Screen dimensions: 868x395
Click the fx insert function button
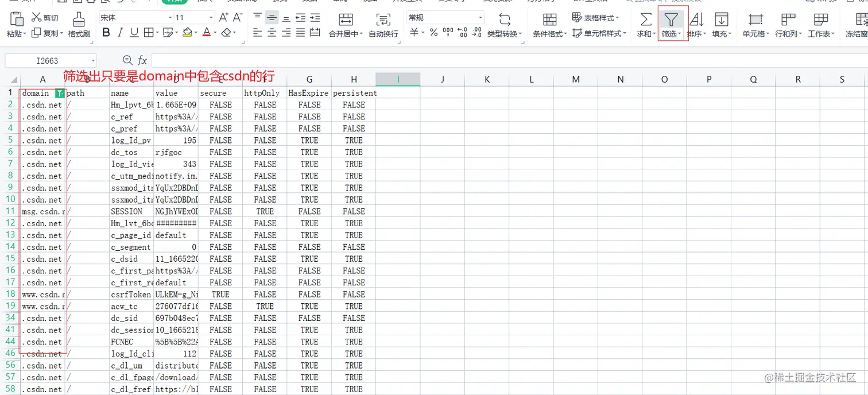pyautogui.click(x=142, y=60)
